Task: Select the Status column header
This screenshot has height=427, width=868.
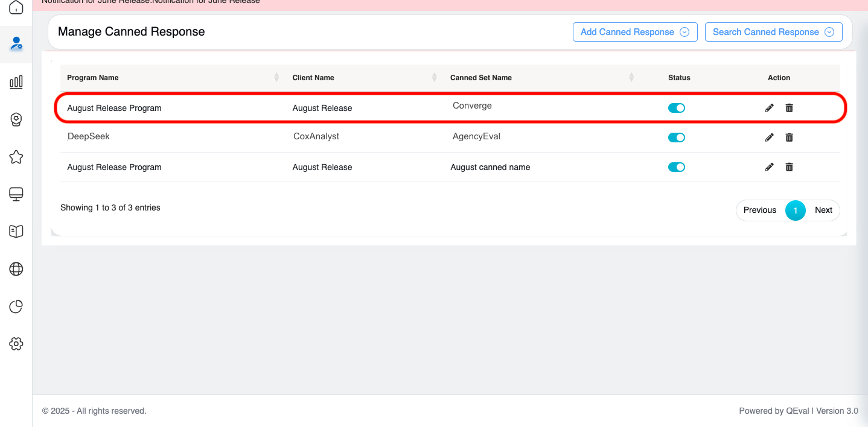Action: 679,78
